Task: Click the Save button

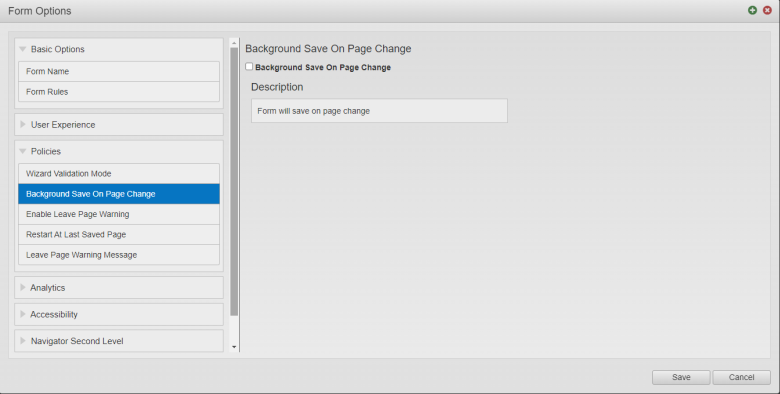Action: coord(681,377)
